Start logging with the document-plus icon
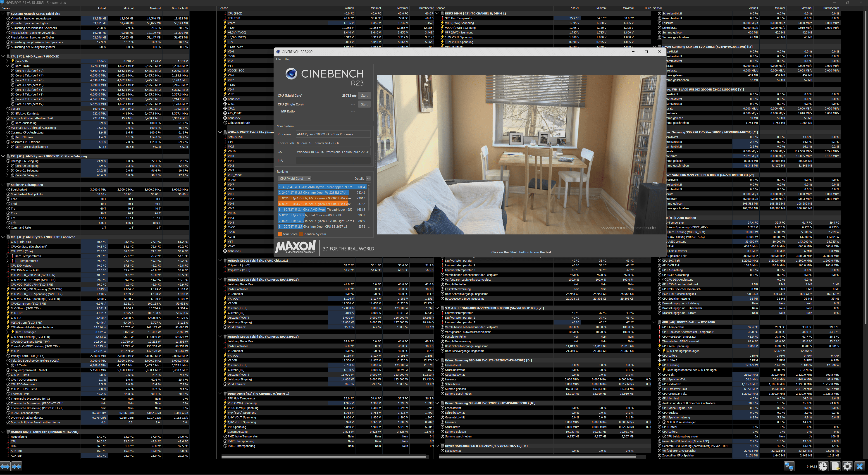The height and width of the screenshot is (475, 868). 835,466
